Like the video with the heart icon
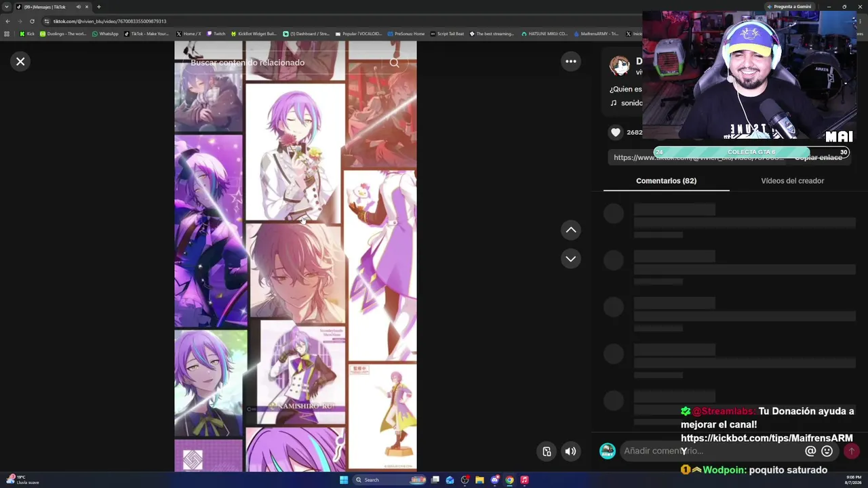The width and height of the screenshot is (868, 488). [616, 132]
